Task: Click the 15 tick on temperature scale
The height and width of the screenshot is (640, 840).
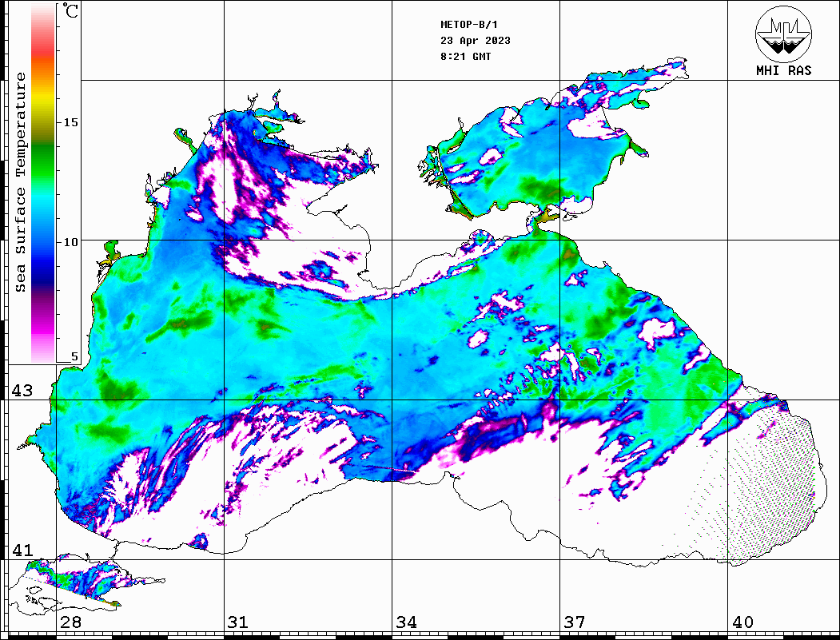Action: click(x=70, y=122)
